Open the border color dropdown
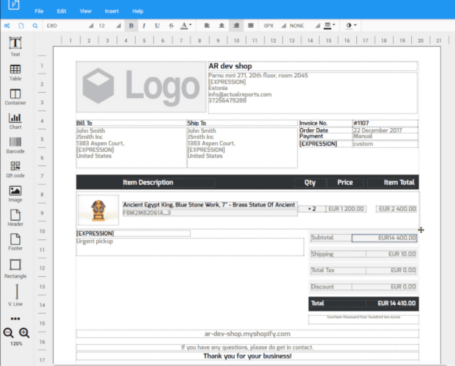 (x=329, y=26)
